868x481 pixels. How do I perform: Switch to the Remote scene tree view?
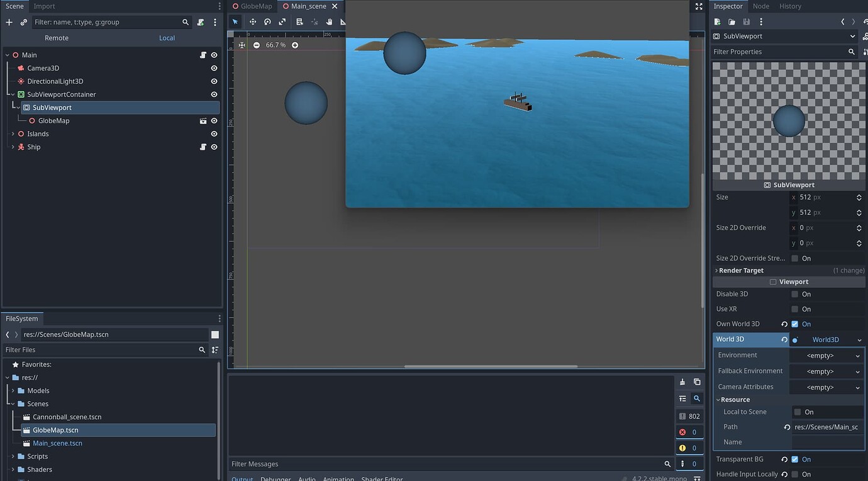pyautogui.click(x=56, y=38)
